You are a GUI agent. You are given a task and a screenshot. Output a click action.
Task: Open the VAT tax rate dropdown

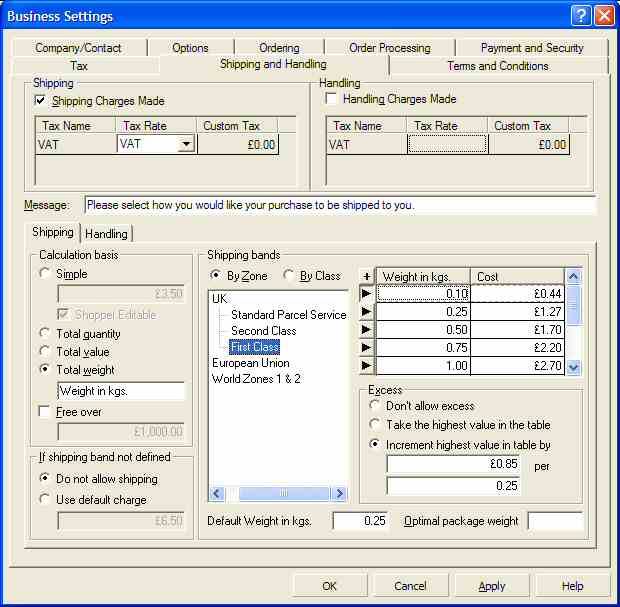pyautogui.click(x=184, y=145)
